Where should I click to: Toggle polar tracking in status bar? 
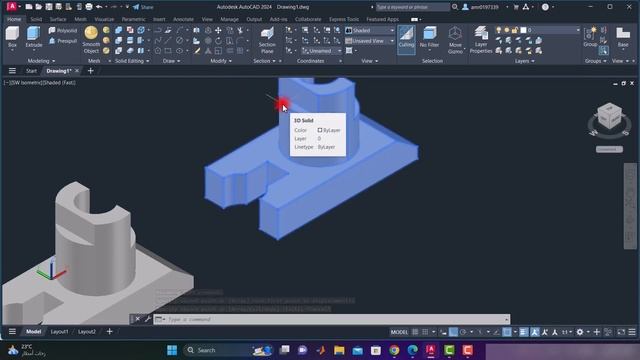pyautogui.click(x=463, y=332)
